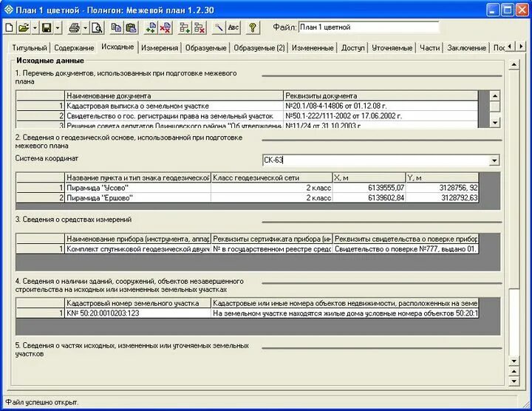532x411 pixels.
Task: Select the Комплект спутниковой геодезической cell
Action: tap(137, 249)
